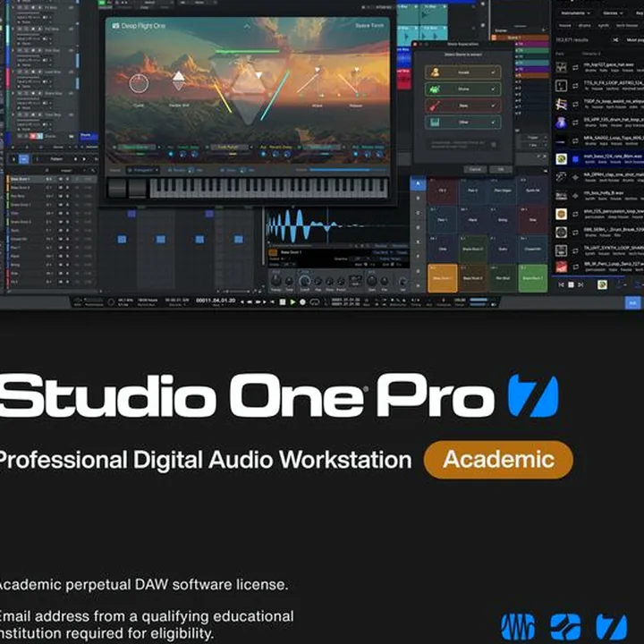Trigger the green Snare Drum 1 pad

tap(533, 278)
